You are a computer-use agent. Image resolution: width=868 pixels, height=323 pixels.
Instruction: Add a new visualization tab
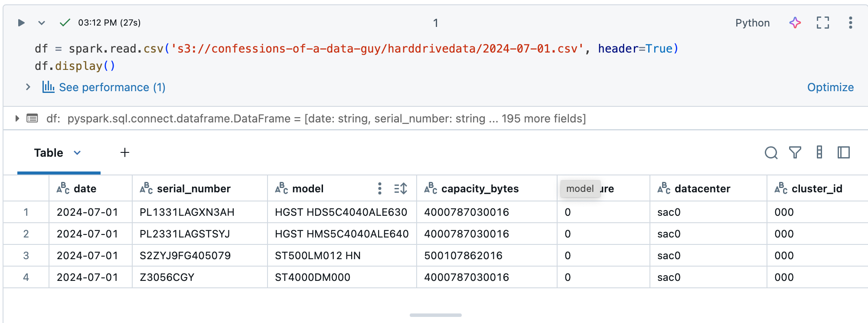click(125, 152)
